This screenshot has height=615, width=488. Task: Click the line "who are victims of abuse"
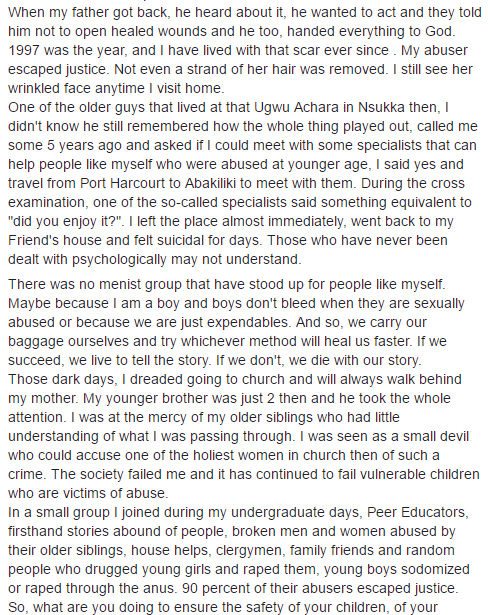(x=88, y=493)
